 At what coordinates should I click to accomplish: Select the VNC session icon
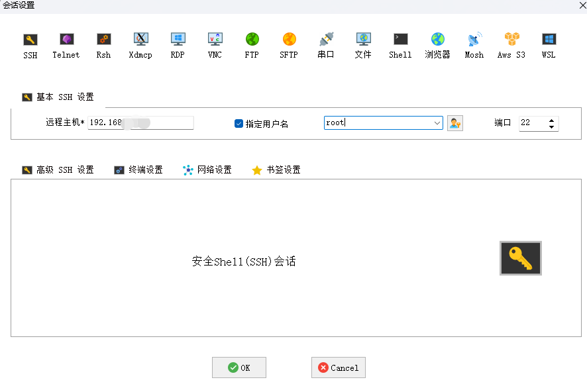point(215,46)
